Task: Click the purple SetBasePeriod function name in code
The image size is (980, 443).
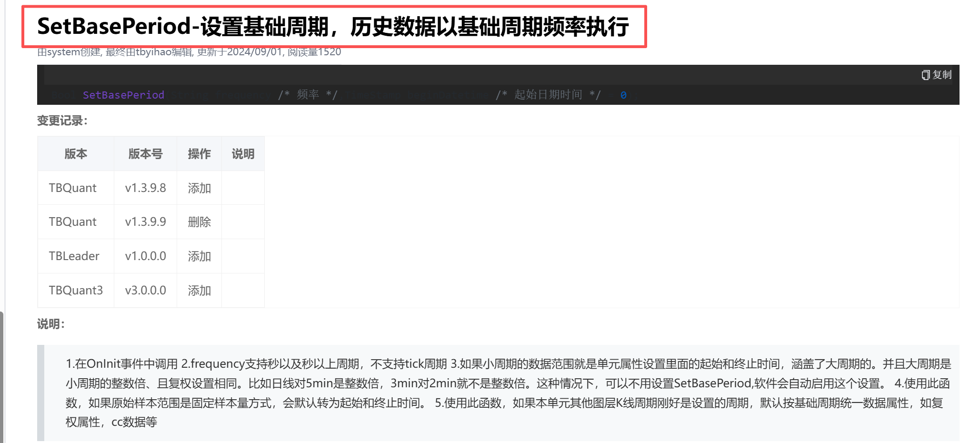Action: [x=123, y=95]
